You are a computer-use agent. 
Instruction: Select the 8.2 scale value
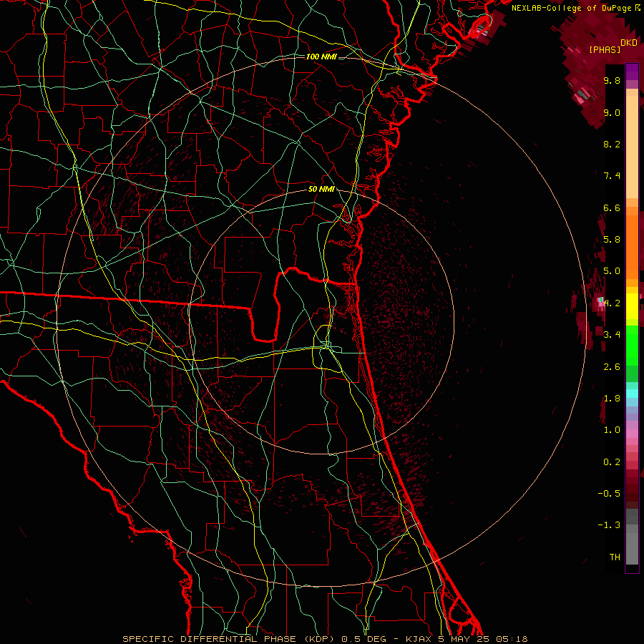click(612, 144)
